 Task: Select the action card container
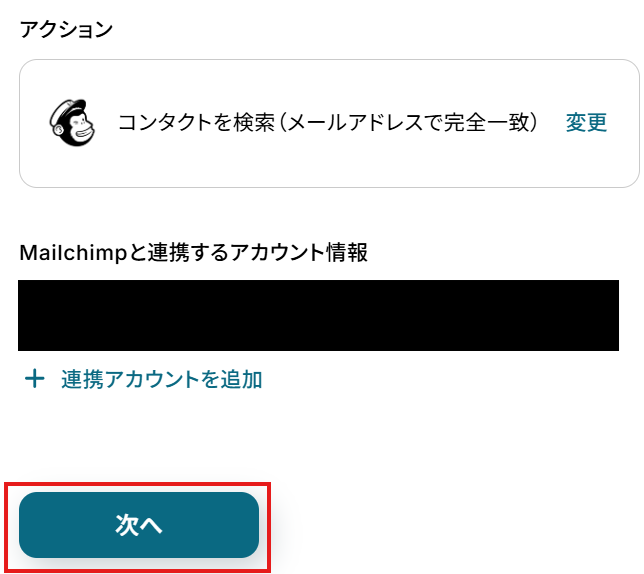coord(329,123)
